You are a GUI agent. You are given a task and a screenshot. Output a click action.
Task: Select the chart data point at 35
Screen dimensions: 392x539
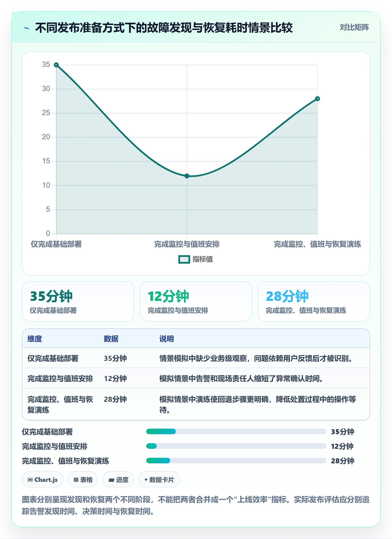pyautogui.click(x=56, y=65)
